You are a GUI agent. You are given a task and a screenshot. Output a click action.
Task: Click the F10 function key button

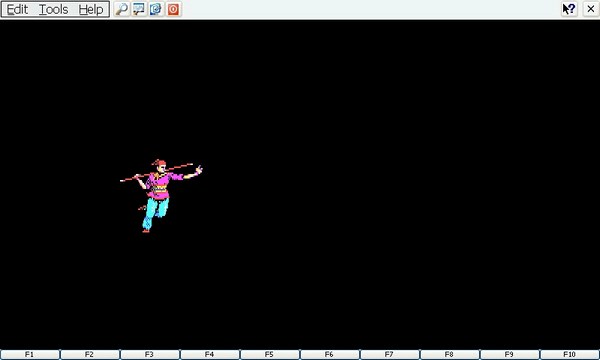(x=570, y=355)
